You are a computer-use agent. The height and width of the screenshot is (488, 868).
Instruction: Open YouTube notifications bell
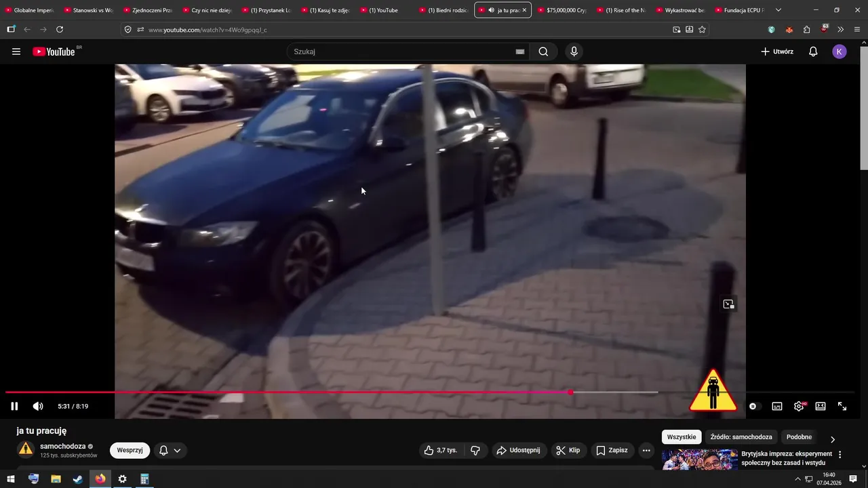click(813, 52)
